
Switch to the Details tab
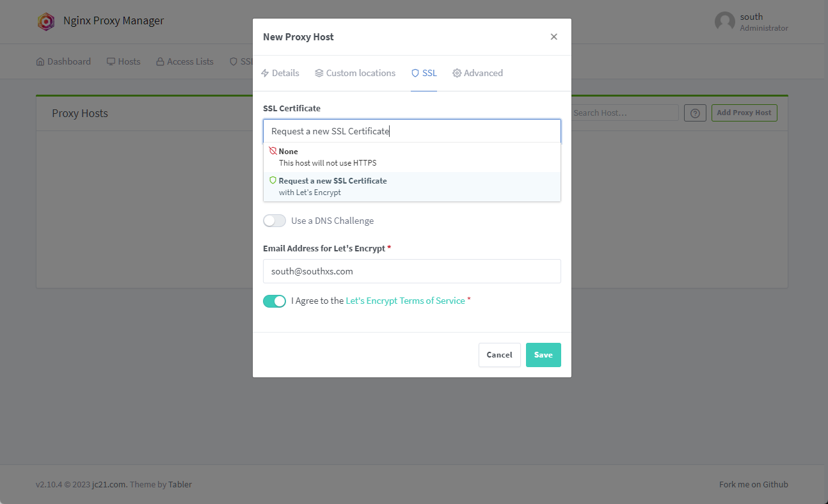(280, 74)
